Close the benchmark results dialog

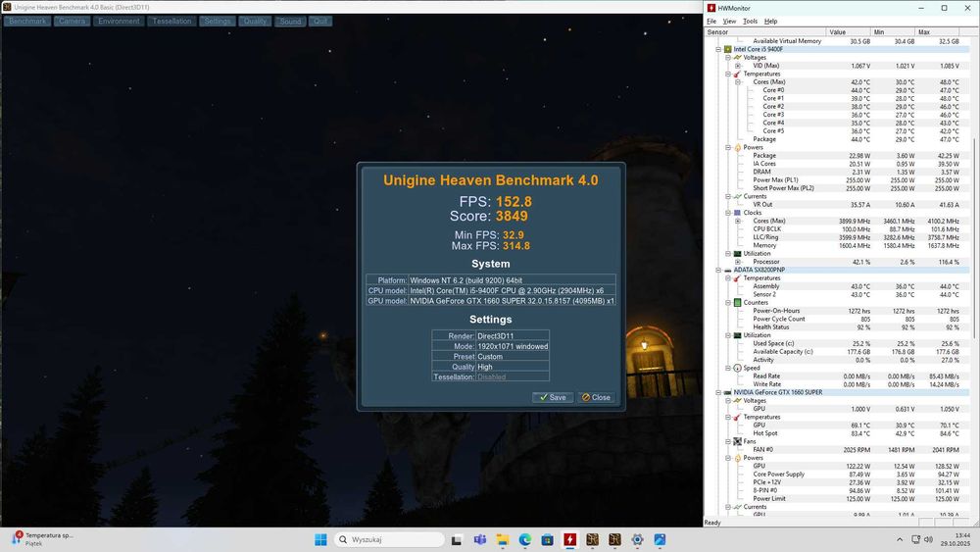(596, 398)
